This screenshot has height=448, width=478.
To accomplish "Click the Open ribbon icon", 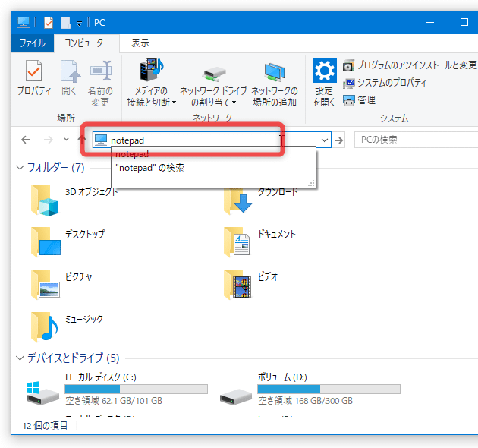I will click(70, 71).
